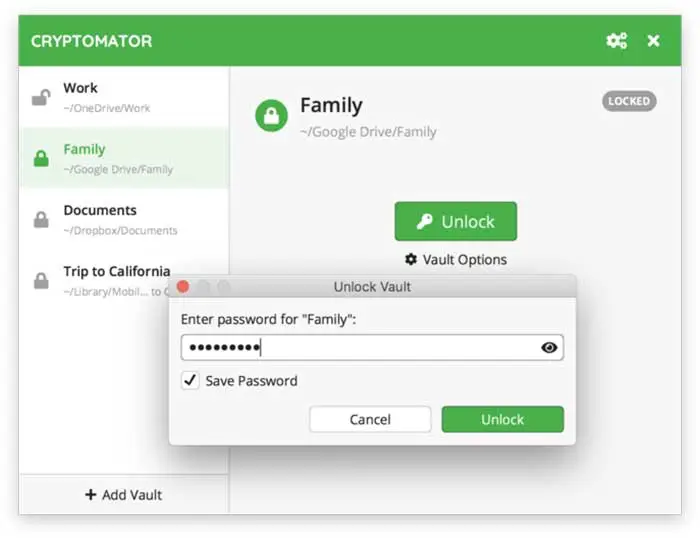
Task: Click the lock icon beside Trip to California
Action: click(41, 281)
